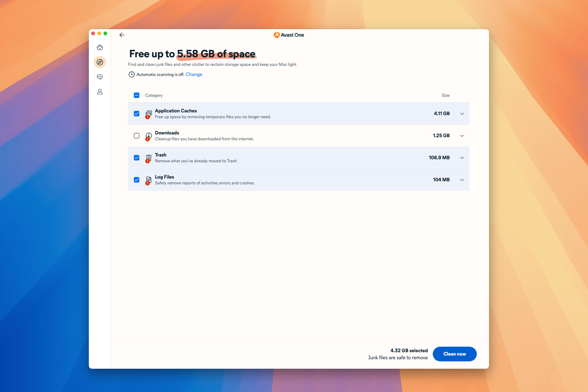
Task: Toggle the Log Files checkbox
Action: (x=137, y=180)
